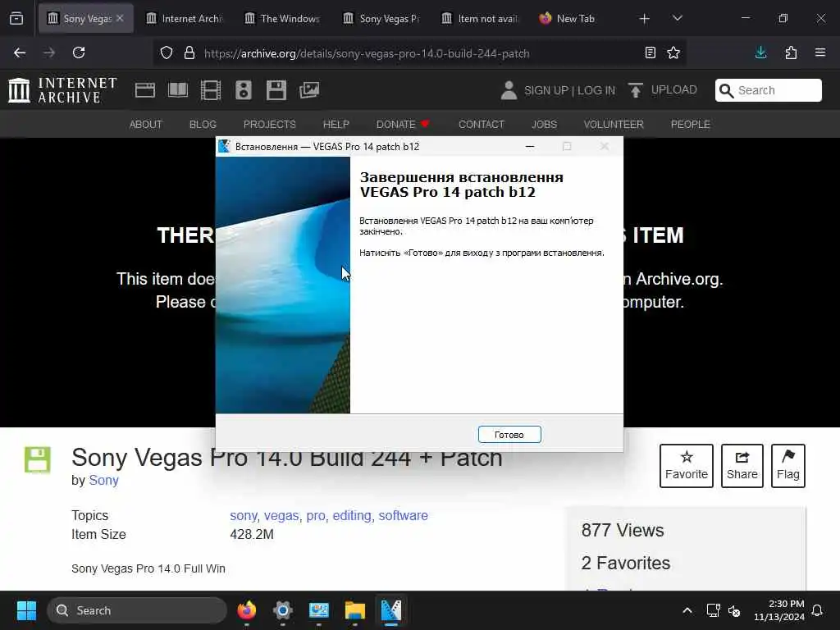Screen dimensions: 840x630
Task: Click the green software item icon
Action: pos(38,459)
